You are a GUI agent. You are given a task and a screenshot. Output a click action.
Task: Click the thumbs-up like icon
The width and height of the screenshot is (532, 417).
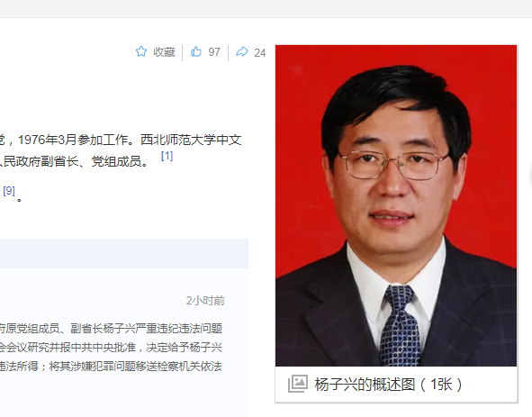(196, 51)
